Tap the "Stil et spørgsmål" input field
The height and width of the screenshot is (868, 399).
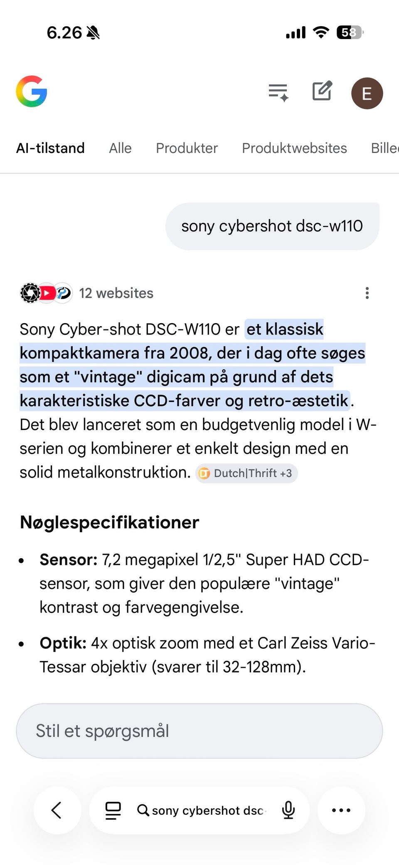[199, 731]
